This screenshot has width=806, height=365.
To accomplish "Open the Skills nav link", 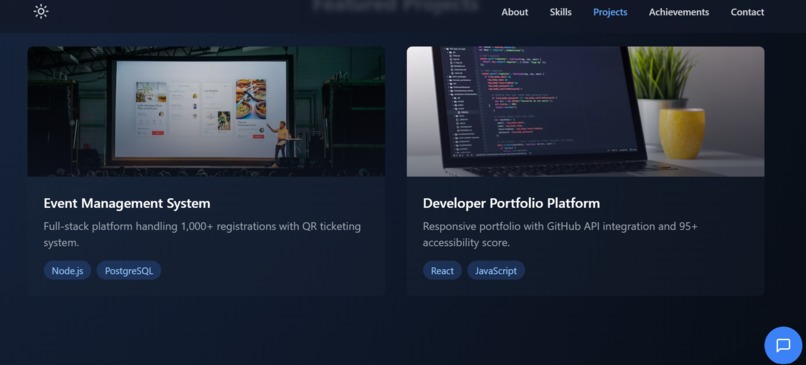I will [560, 12].
